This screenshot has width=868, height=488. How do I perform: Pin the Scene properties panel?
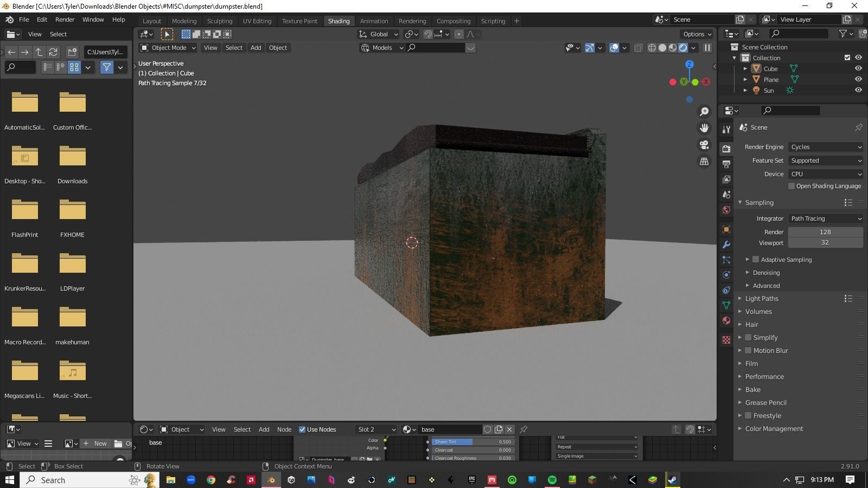click(858, 127)
